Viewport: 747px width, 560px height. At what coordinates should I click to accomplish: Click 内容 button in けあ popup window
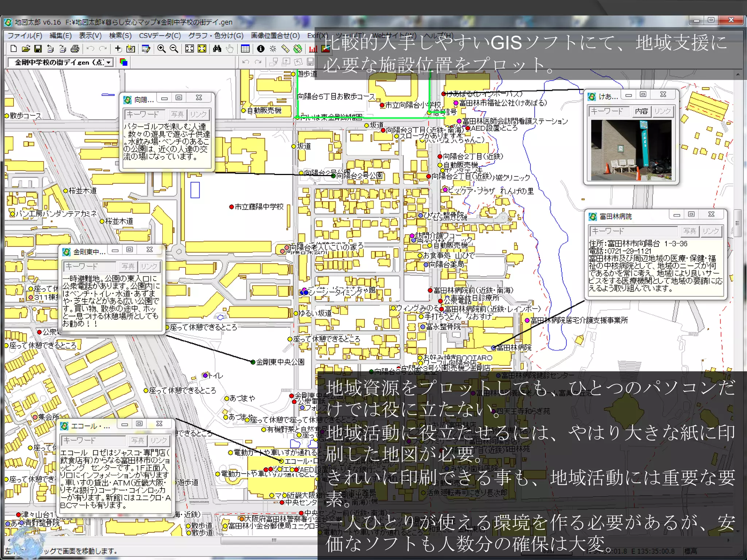pyautogui.click(x=641, y=111)
